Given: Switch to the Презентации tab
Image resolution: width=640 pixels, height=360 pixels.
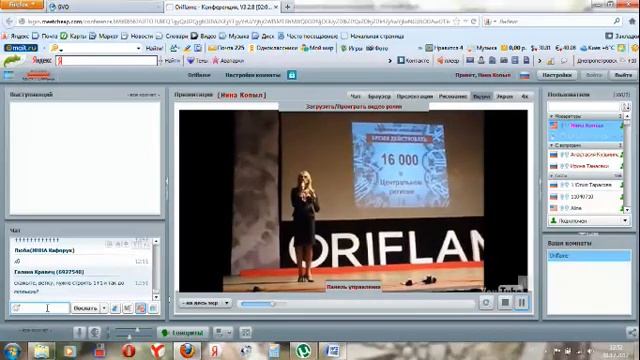Looking at the screenshot, I should coord(415,96).
